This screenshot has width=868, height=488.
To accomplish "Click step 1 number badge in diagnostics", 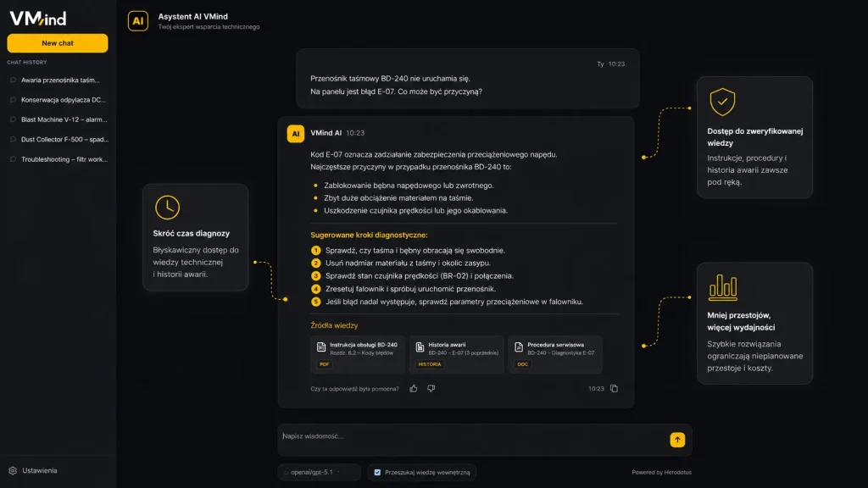I will [315, 251].
